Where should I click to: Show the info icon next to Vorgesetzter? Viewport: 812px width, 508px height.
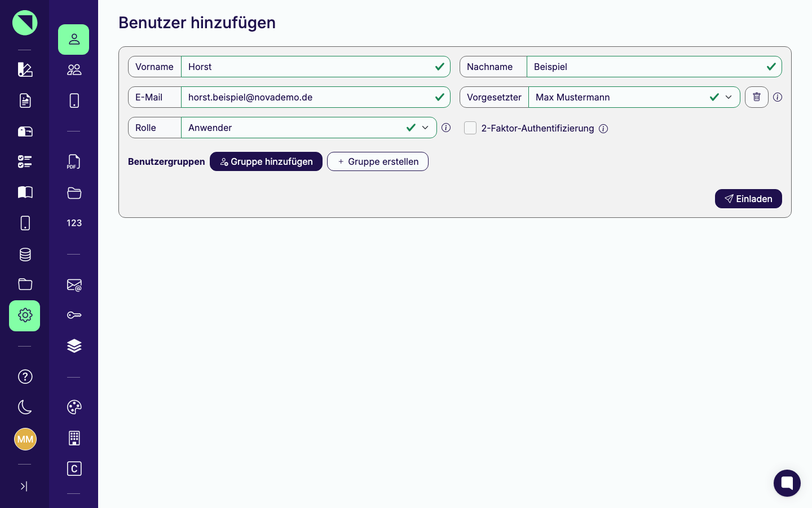click(778, 97)
